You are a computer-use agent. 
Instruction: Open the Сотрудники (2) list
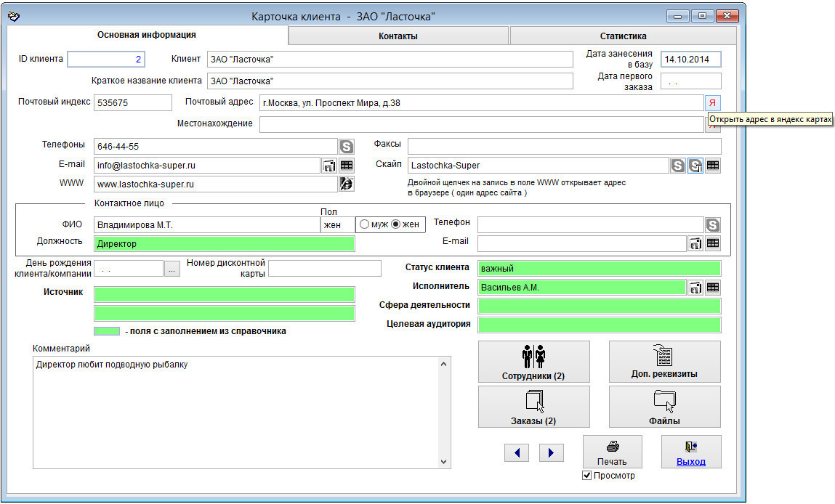(533, 362)
